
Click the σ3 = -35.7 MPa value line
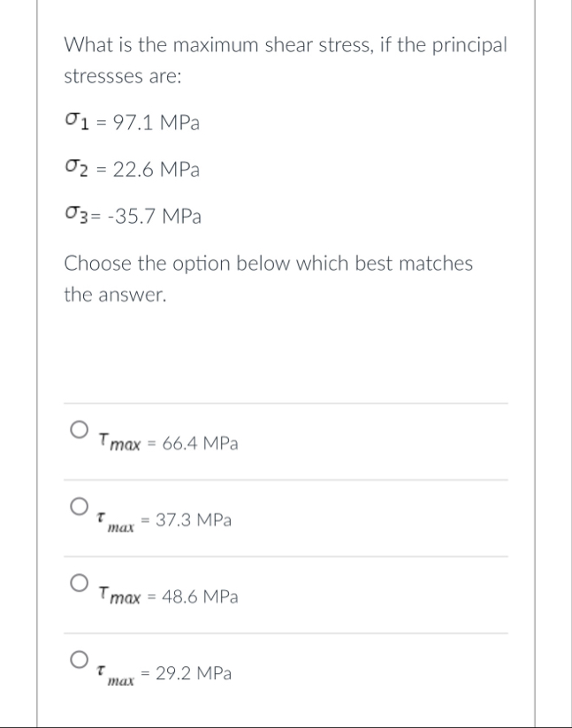(x=133, y=216)
